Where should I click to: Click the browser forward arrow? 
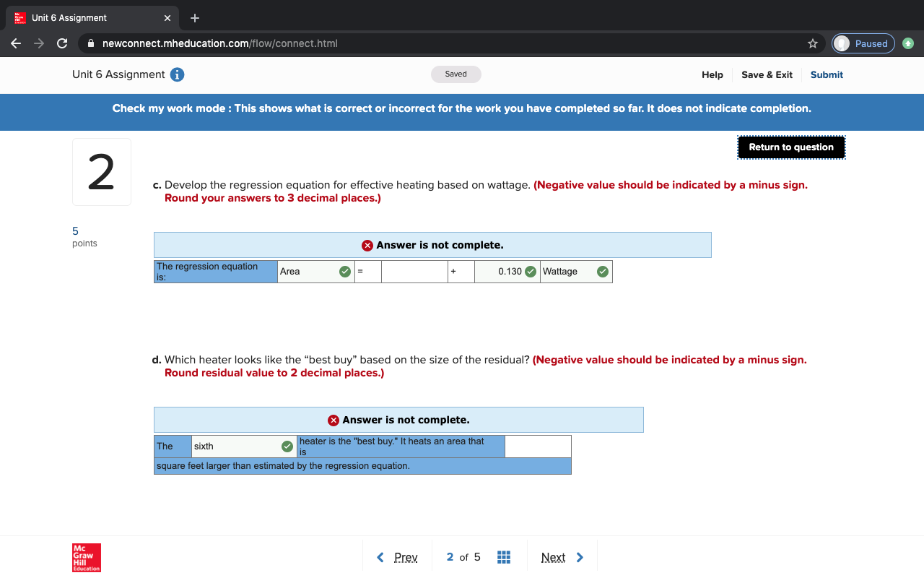pos(39,43)
